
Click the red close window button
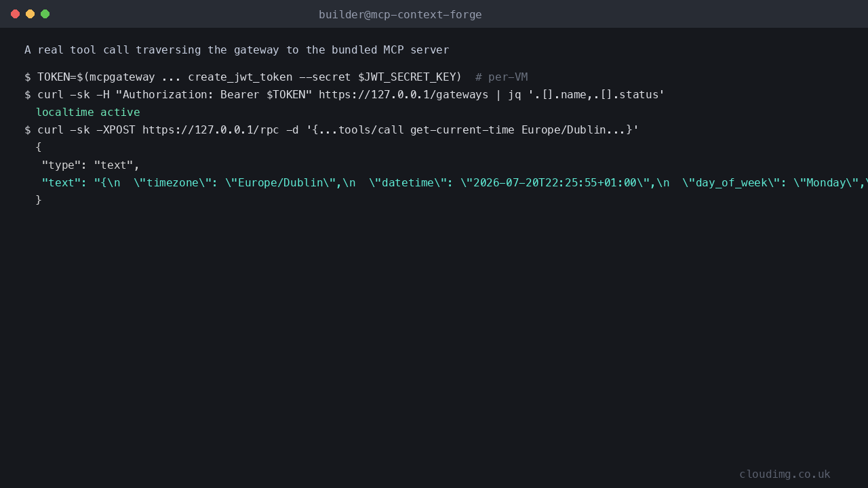15,14
